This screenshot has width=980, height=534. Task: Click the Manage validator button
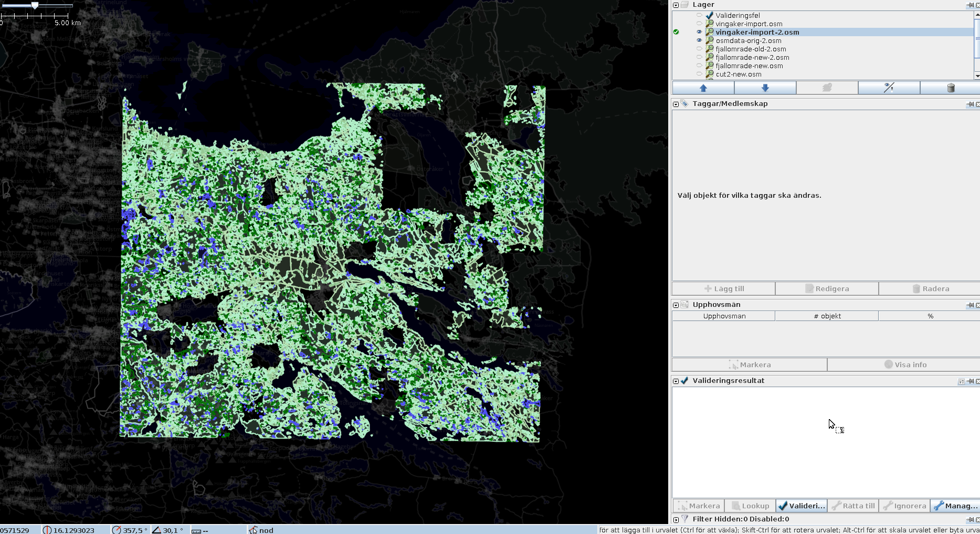955,506
